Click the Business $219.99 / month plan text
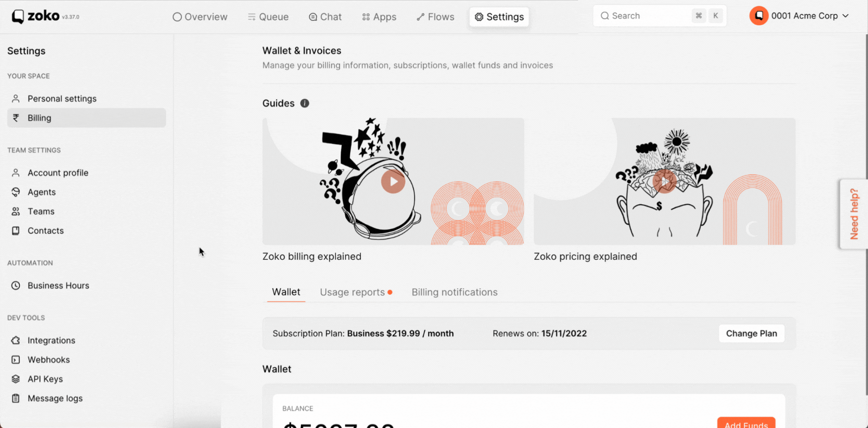Viewport: 868px width, 428px height. (400, 334)
